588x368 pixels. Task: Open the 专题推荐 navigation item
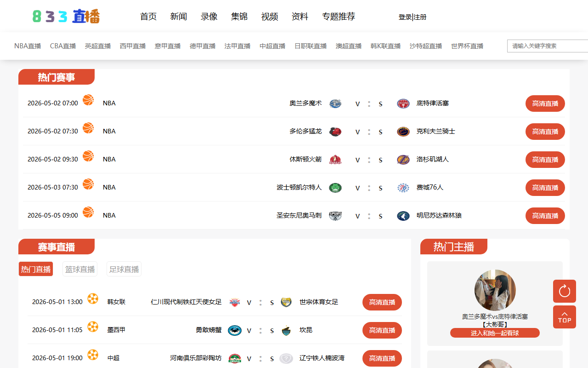click(x=339, y=17)
